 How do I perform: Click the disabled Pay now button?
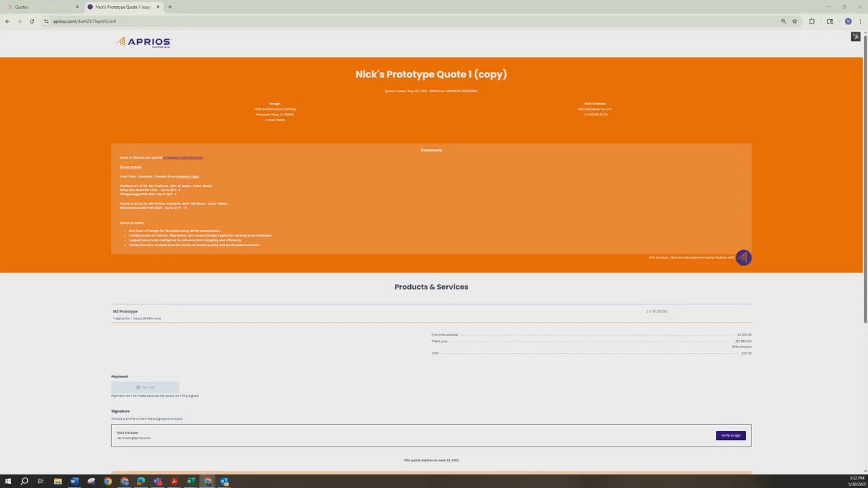pyautogui.click(x=145, y=387)
